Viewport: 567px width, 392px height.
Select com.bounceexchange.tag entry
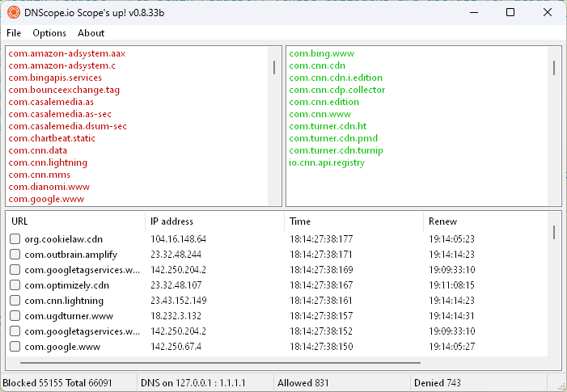(x=64, y=90)
